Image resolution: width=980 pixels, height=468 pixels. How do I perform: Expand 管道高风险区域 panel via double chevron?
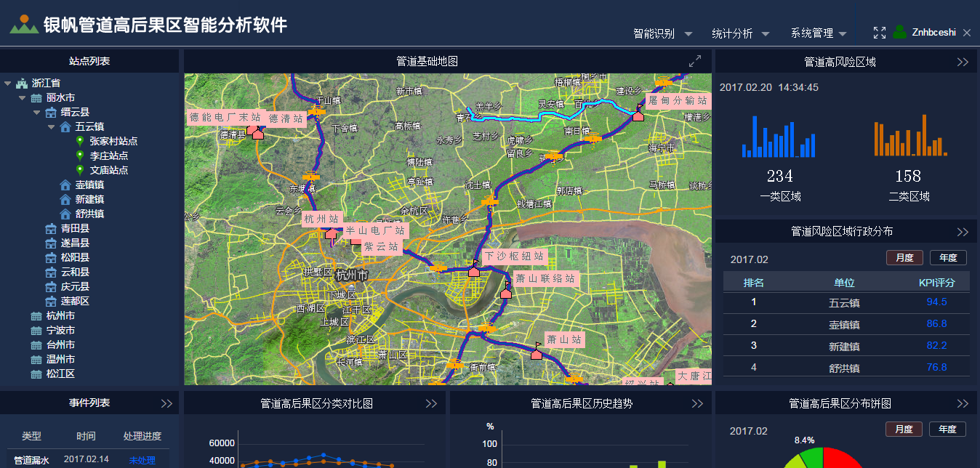[963, 62]
